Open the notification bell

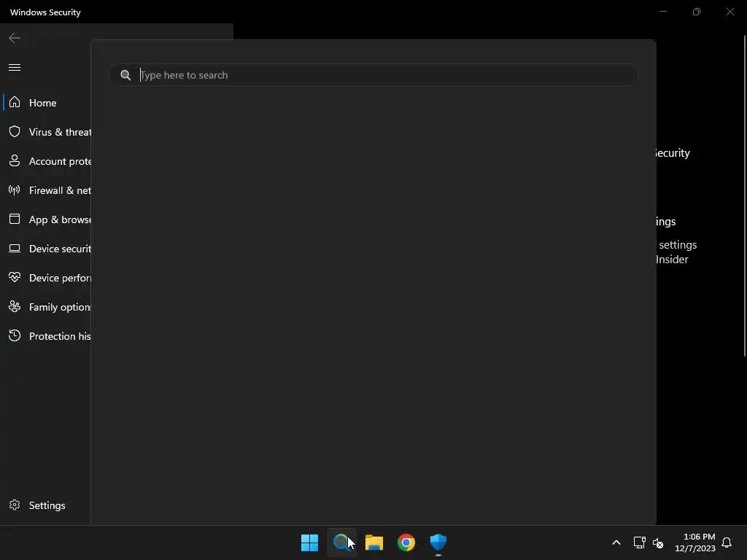click(x=727, y=542)
